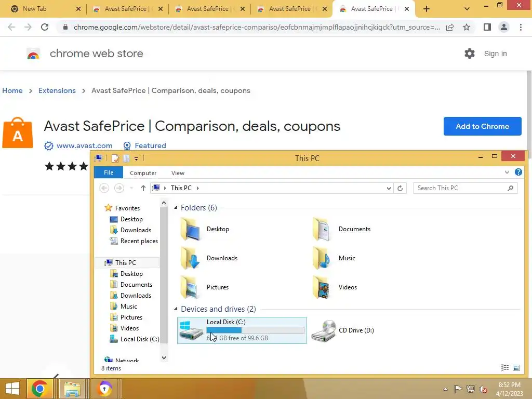This screenshot has width=532, height=399.
Task: Open Chrome side panel icon
Action: click(x=487, y=27)
